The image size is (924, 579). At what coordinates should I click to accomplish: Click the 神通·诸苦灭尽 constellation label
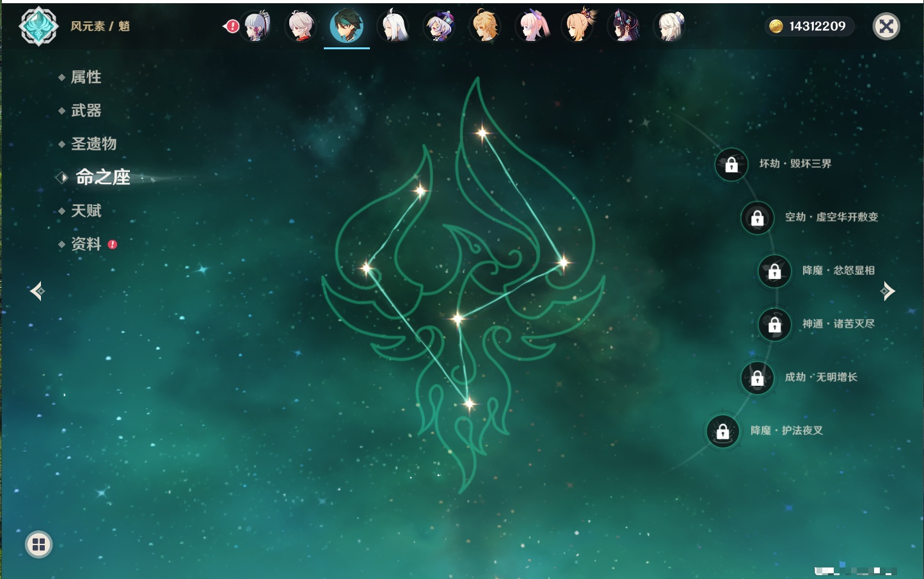(838, 324)
